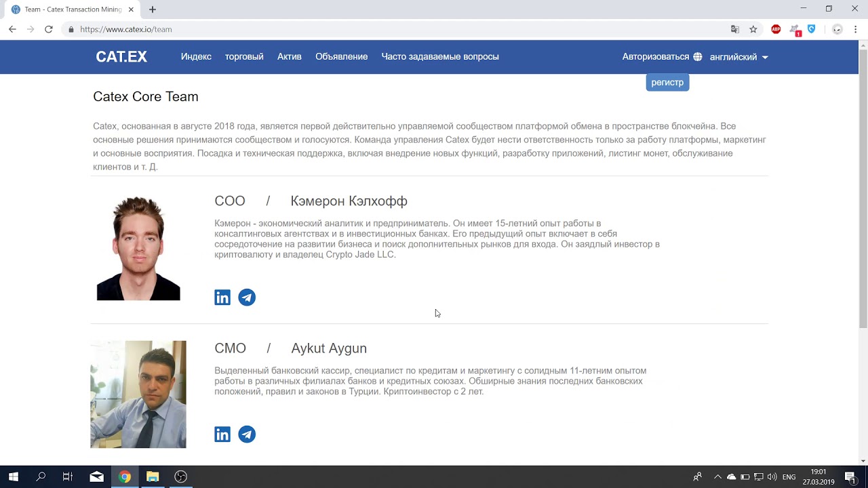Open Cameron Kalkhoff's Telegram icon
Image resolution: width=868 pixels, height=488 pixels.
pos(247,298)
